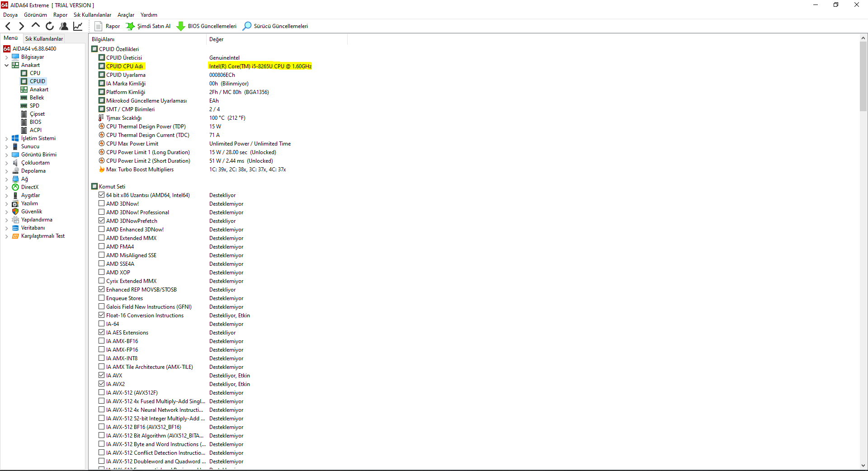
Task: Click the Değer column header
Action: click(x=277, y=39)
